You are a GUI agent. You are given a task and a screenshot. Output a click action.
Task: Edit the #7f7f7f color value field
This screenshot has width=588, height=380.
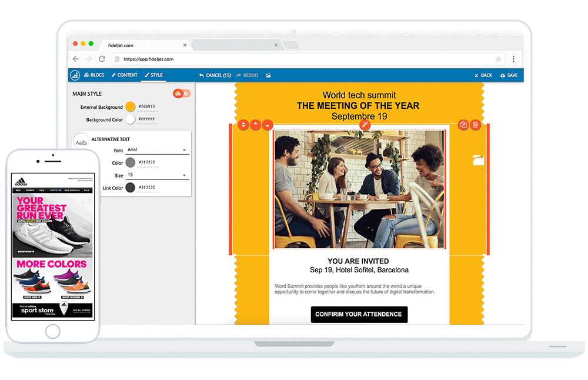147,163
